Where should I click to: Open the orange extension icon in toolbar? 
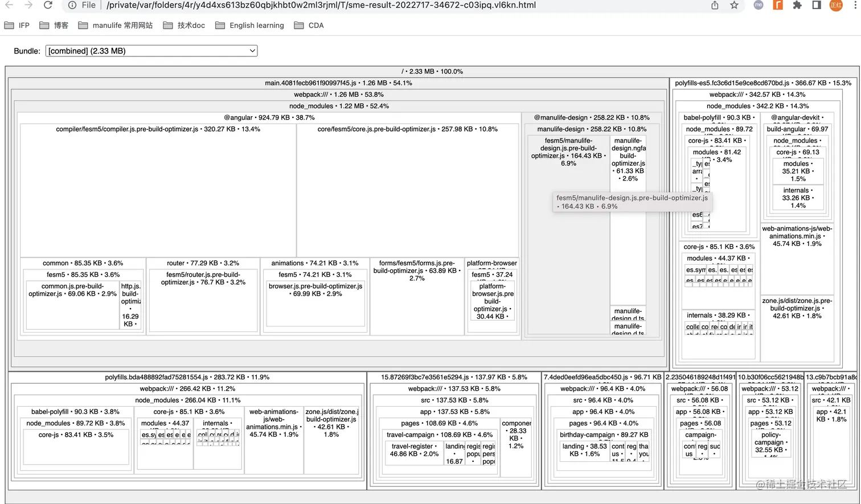point(778,5)
